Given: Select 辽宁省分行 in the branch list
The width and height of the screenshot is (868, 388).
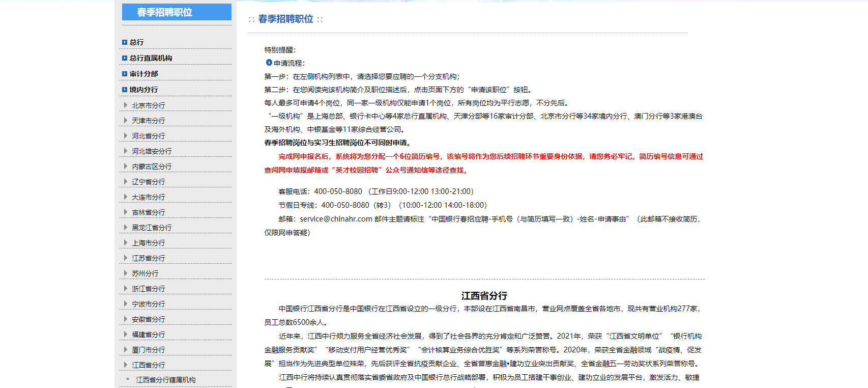Looking at the screenshot, I should [x=149, y=182].
